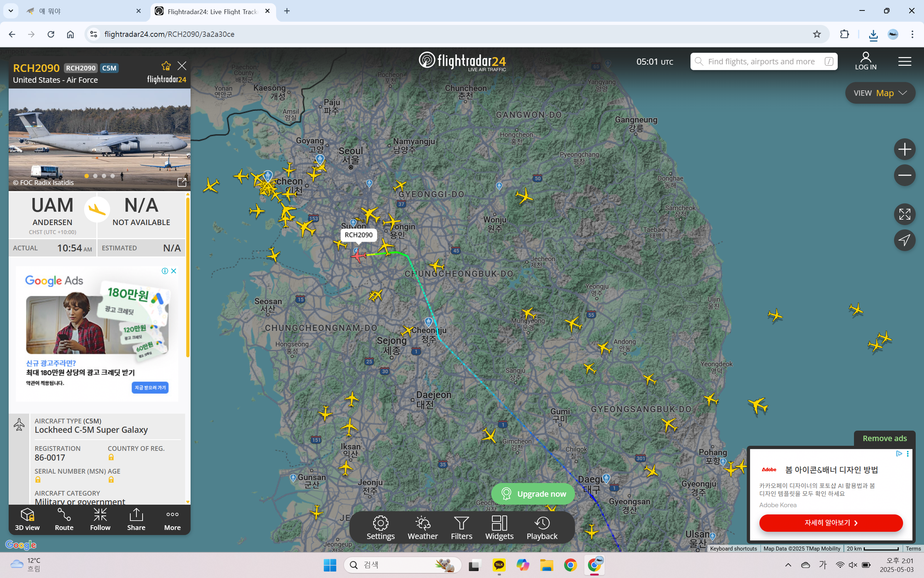Image resolution: width=924 pixels, height=578 pixels.
Task: Show hidden system tray icons
Action: coord(788,565)
